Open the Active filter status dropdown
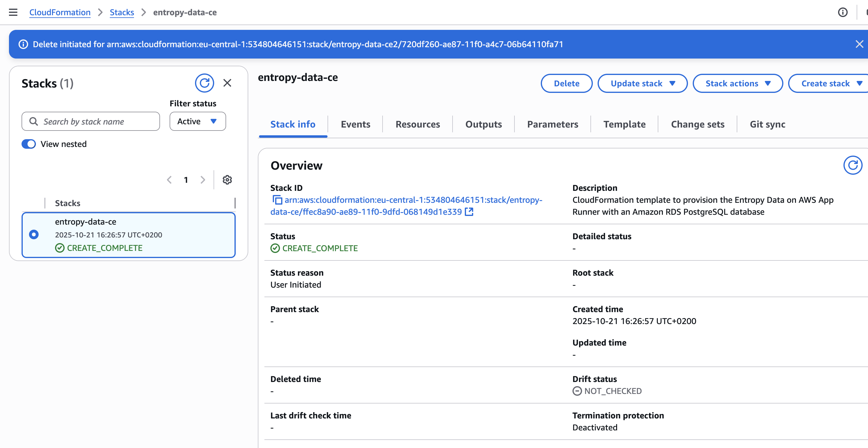 tap(197, 121)
